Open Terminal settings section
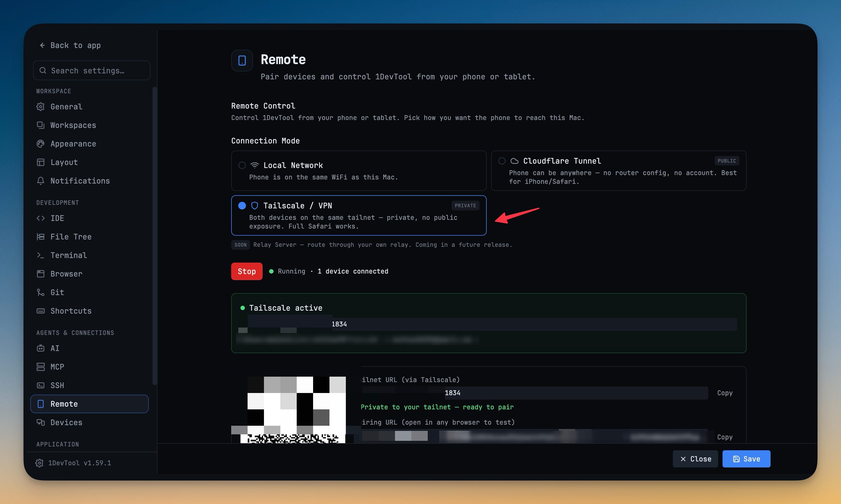The image size is (841, 504). pyautogui.click(x=90, y=255)
